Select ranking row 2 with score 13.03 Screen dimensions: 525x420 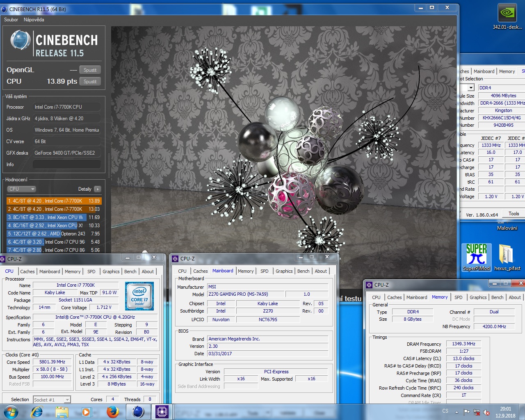[54, 209]
